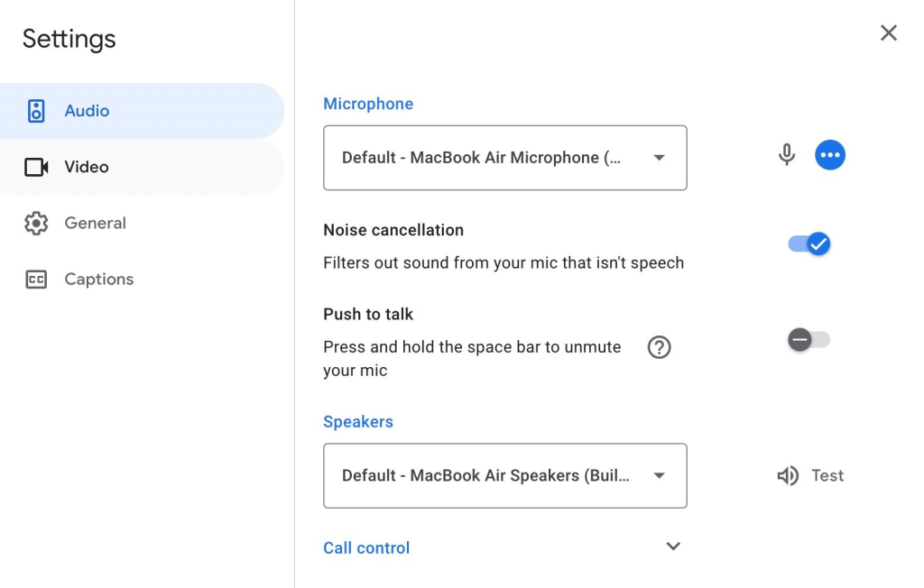Click the CC icon beside Captions
This screenshot has width=924, height=588.
click(x=36, y=280)
